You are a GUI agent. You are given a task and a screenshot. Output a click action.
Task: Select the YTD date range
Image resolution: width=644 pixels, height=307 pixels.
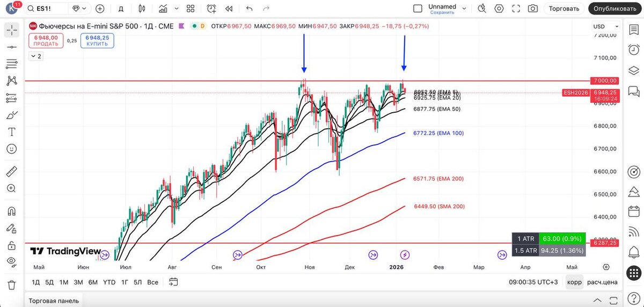109,282
